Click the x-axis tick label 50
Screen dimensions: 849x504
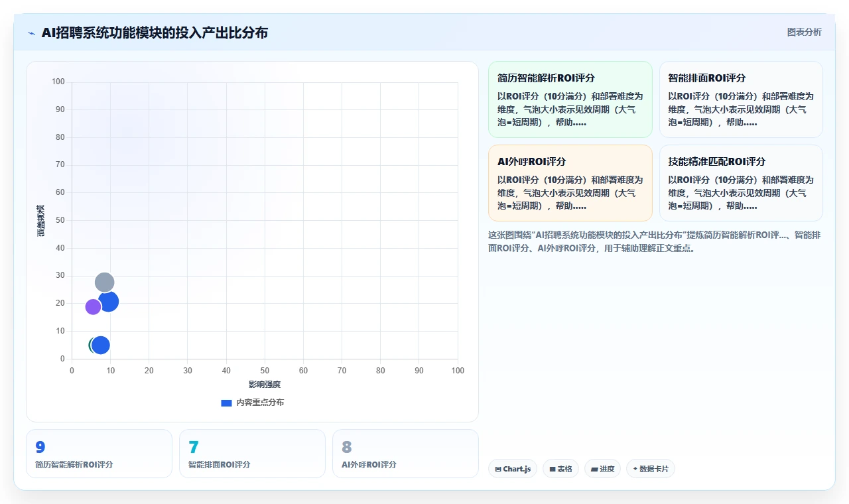click(x=265, y=371)
